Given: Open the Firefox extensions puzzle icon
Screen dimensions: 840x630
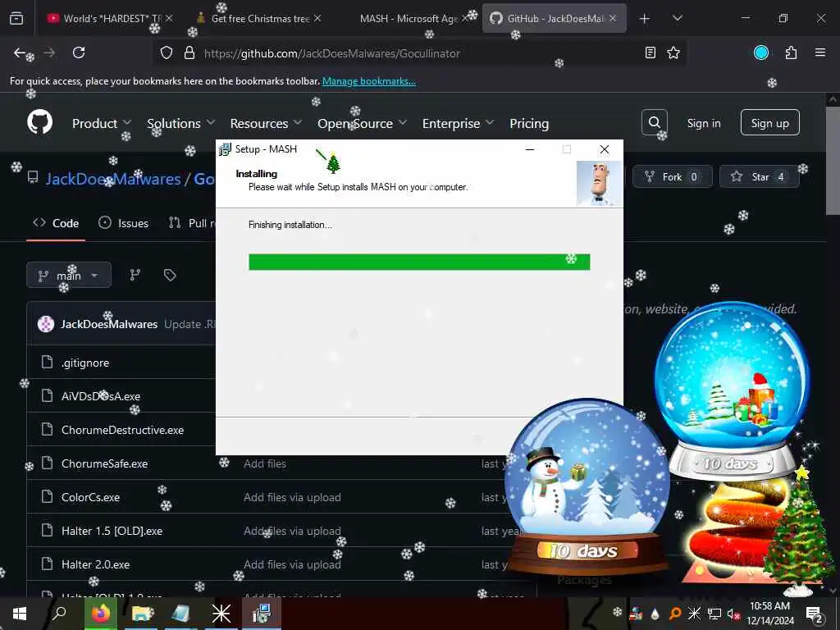Looking at the screenshot, I should 791,52.
